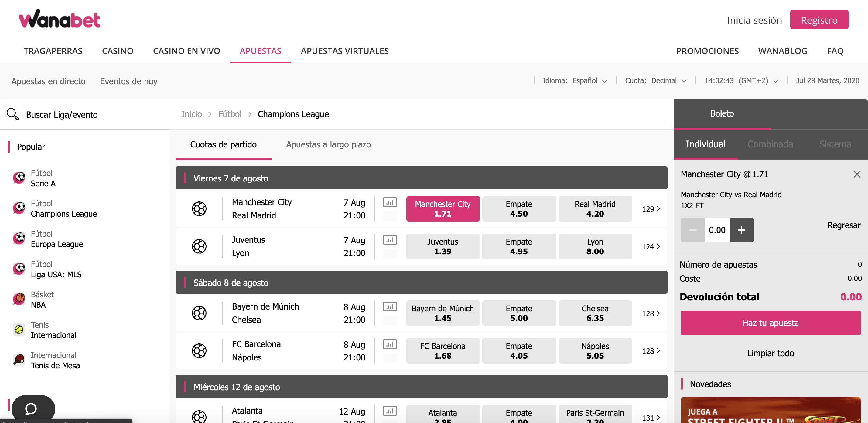Collapse the Viernes 7 de agosto section
Viewport: 868px width, 423px height.
tap(421, 178)
